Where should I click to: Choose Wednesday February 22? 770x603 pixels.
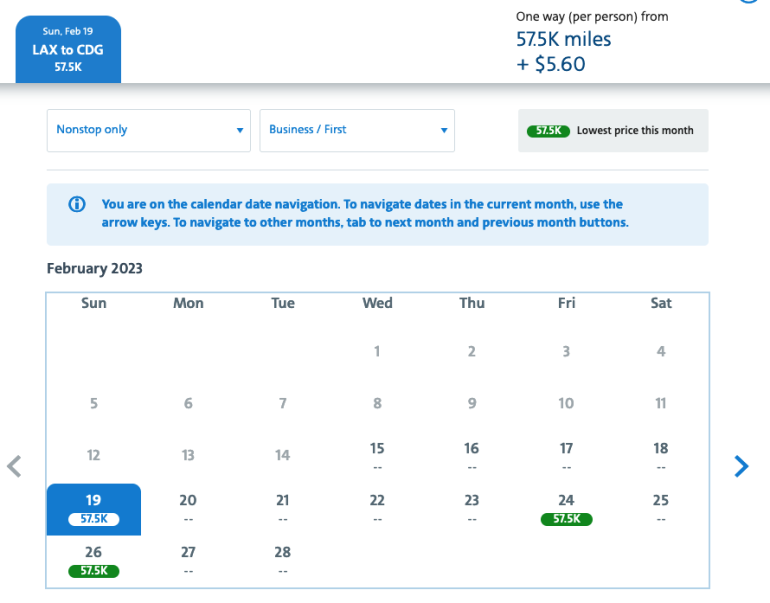377,508
